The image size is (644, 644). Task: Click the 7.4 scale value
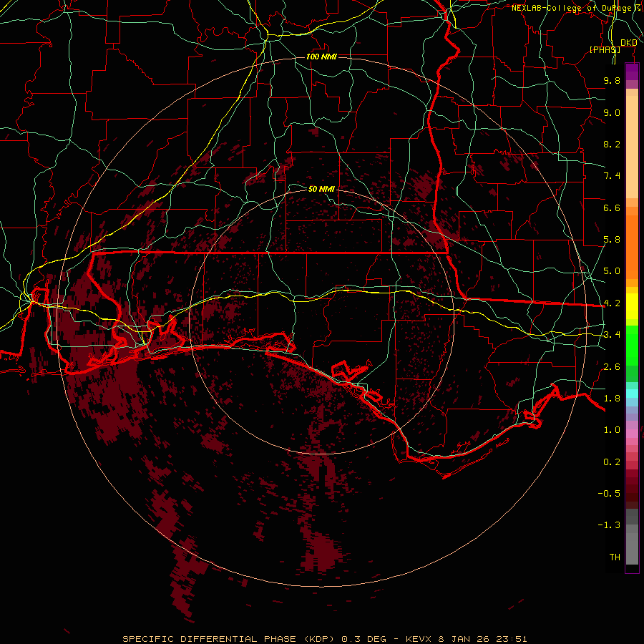(x=612, y=176)
